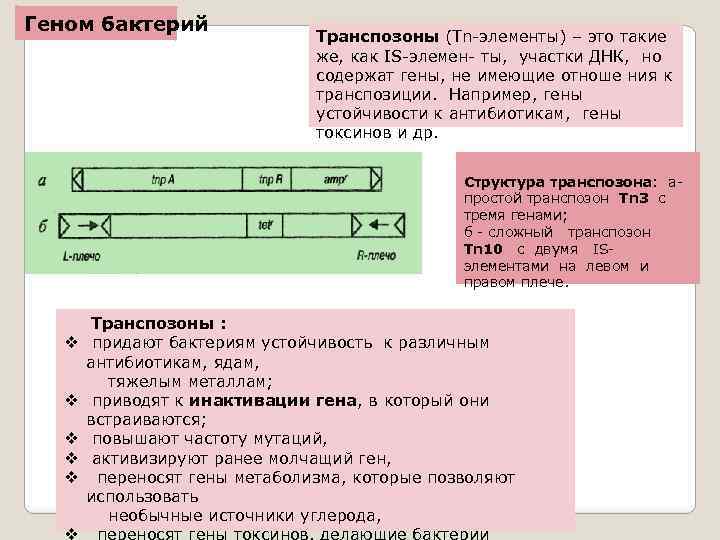Click the left terminal triangle of Tn3 diagram

point(78,179)
